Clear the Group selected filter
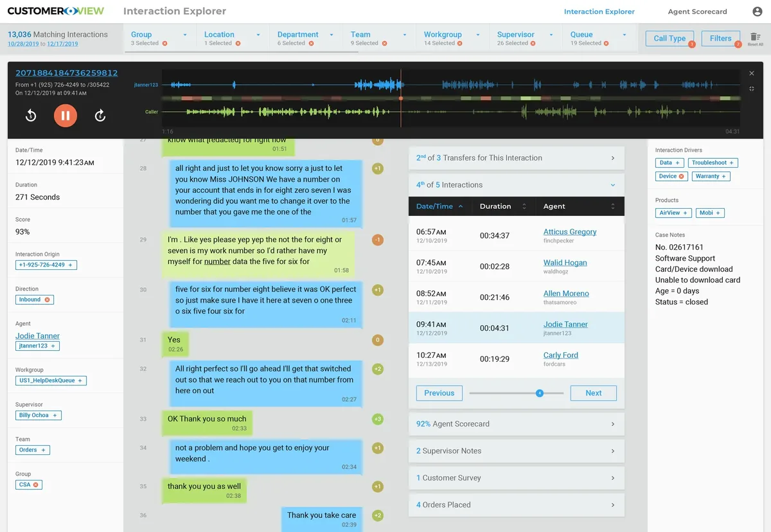Viewport: 771px width, 532px height. pos(164,44)
